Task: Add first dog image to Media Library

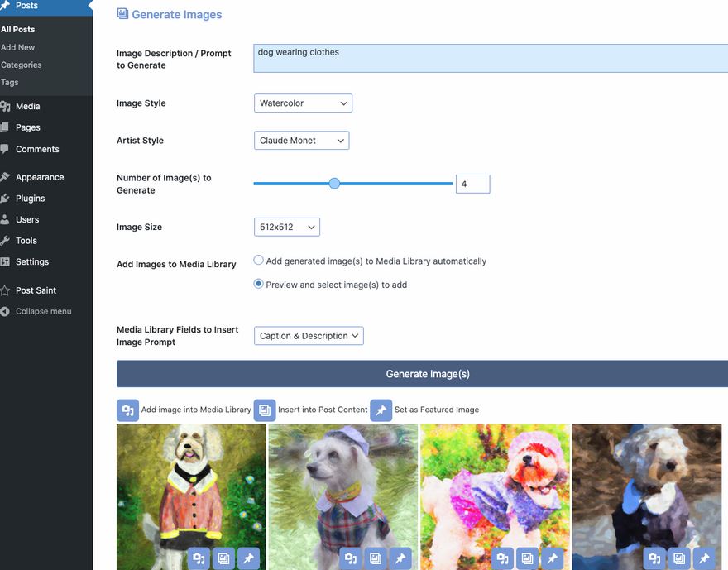Action: (x=199, y=558)
